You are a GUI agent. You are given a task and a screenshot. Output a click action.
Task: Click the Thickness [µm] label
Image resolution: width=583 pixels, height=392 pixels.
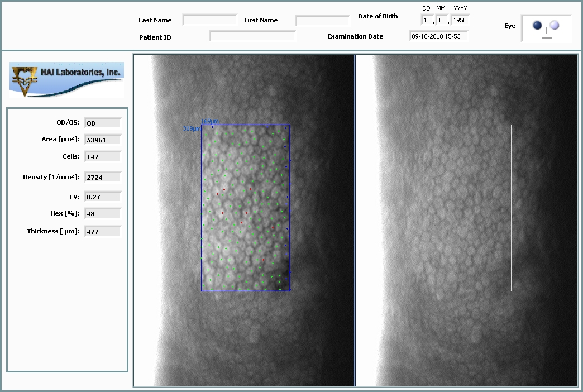(53, 231)
